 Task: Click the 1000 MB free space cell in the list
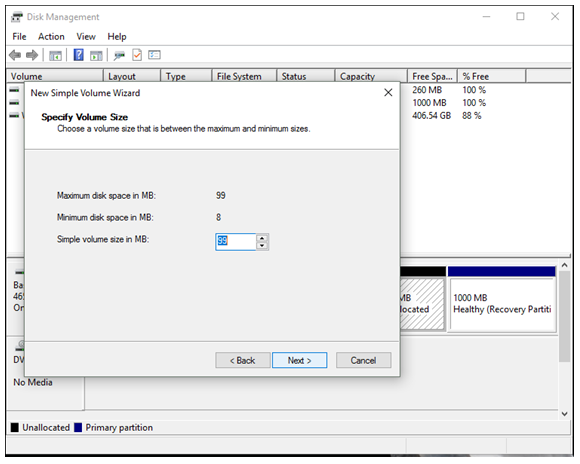point(429,103)
